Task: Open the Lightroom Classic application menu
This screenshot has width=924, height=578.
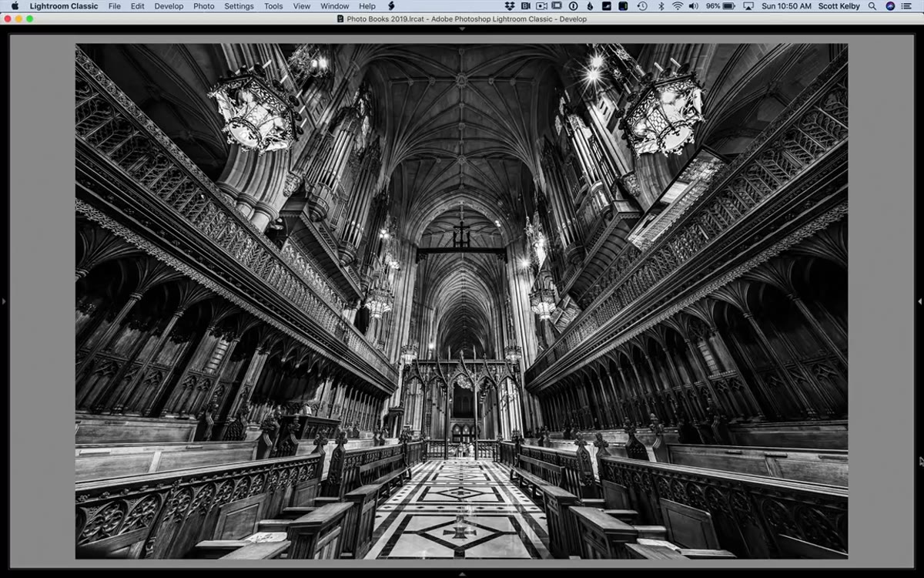Action: [64, 6]
